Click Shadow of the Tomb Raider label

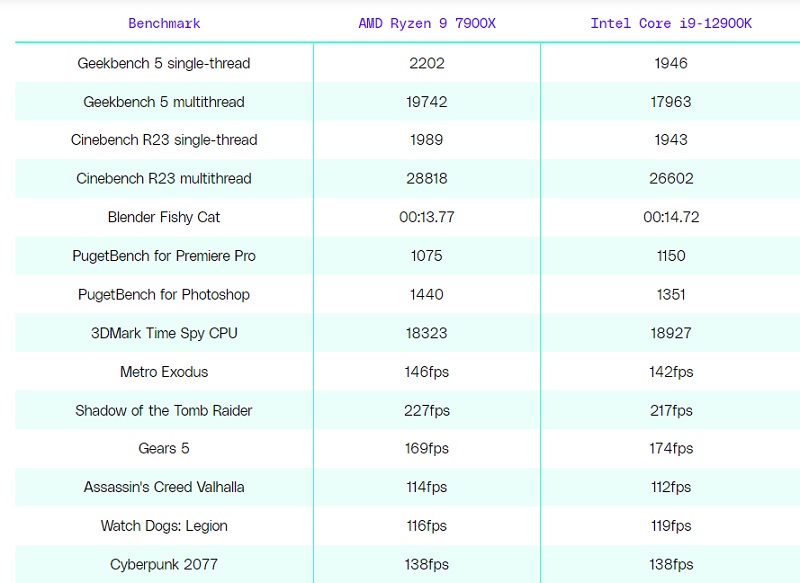(164, 410)
